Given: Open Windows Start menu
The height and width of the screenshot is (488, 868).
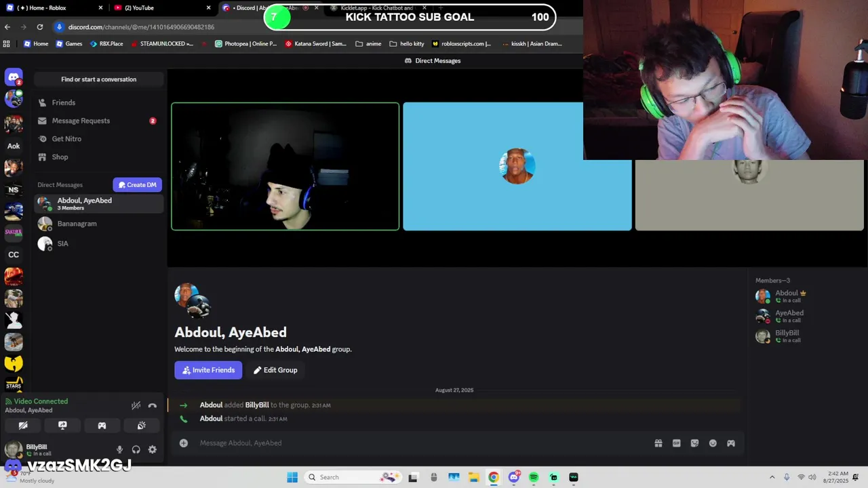Looking at the screenshot, I should tap(292, 477).
